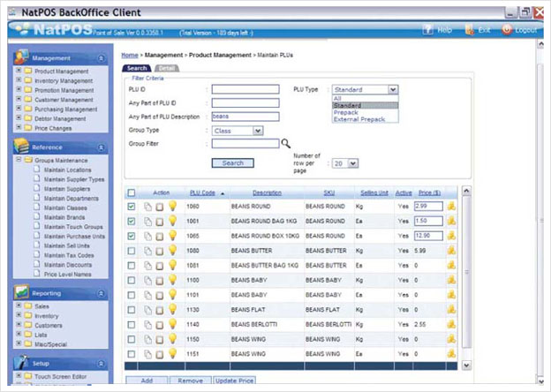Switch to the Detail tab
The image size is (551, 392).
click(x=167, y=68)
